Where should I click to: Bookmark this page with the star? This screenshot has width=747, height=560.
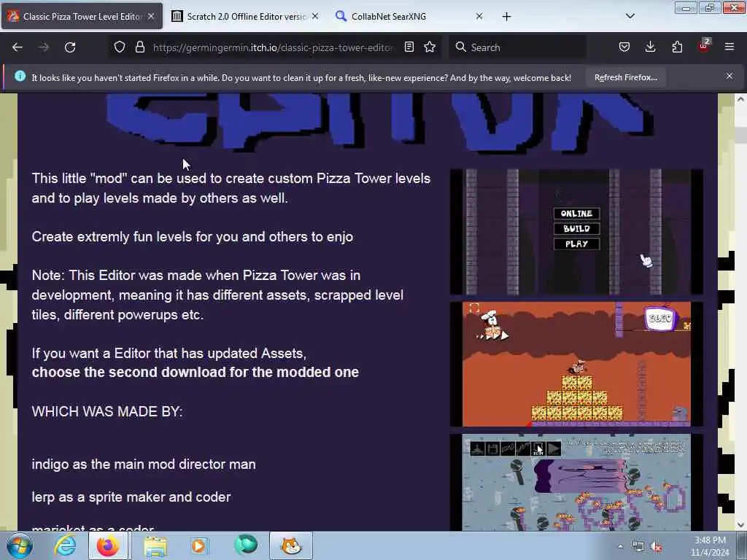coord(430,47)
